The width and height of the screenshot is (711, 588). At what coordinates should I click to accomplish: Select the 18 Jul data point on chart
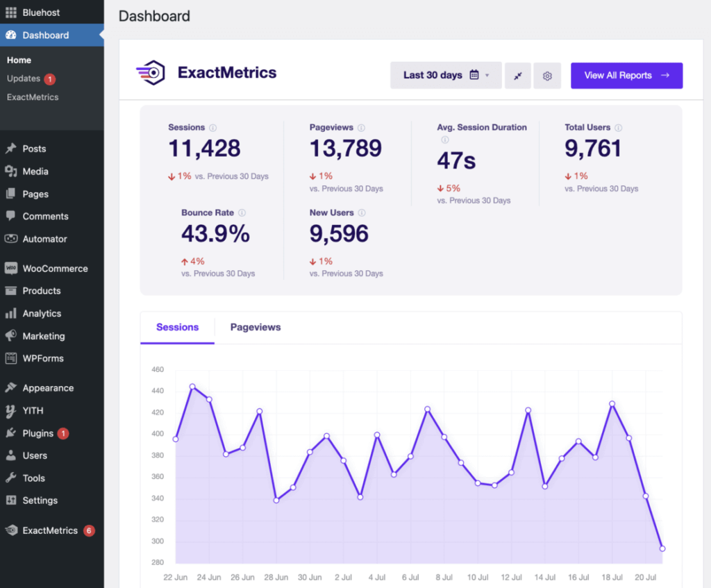[612, 403]
